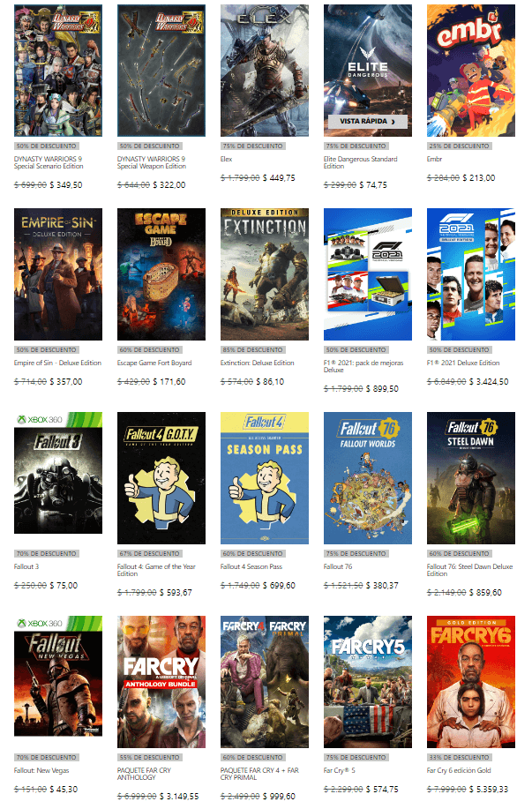The width and height of the screenshot is (532, 809).
Task: Select Fallout 4 G.O.T.Y. cover art
Action: click(161, 478)
